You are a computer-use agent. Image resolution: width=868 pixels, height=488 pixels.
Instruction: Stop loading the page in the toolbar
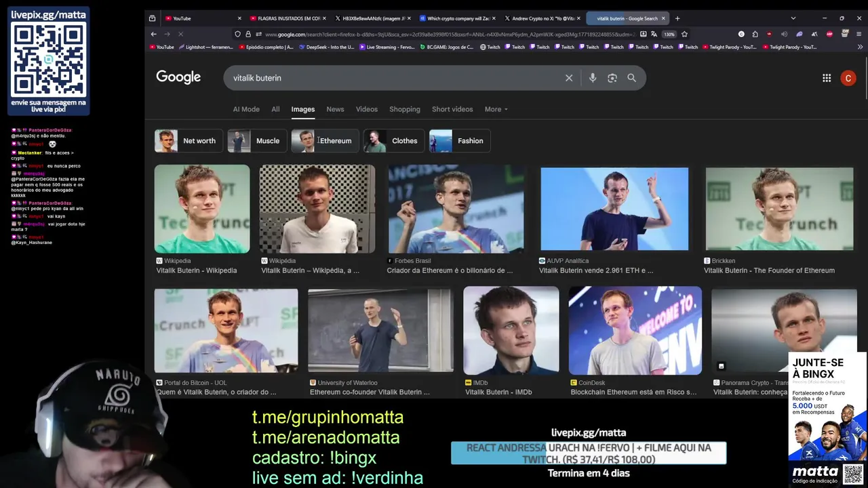[180, 34]
